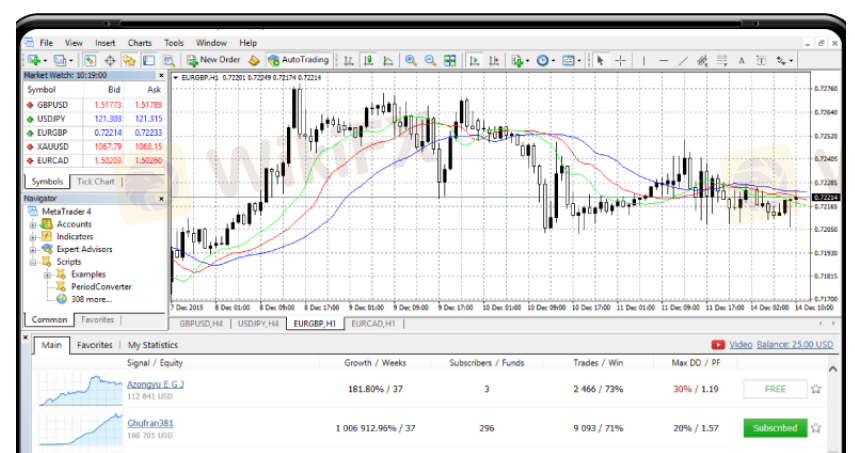Switch to the GBPUSD,H4 chart tab
The image size is (855, 453).
point(200,324)
